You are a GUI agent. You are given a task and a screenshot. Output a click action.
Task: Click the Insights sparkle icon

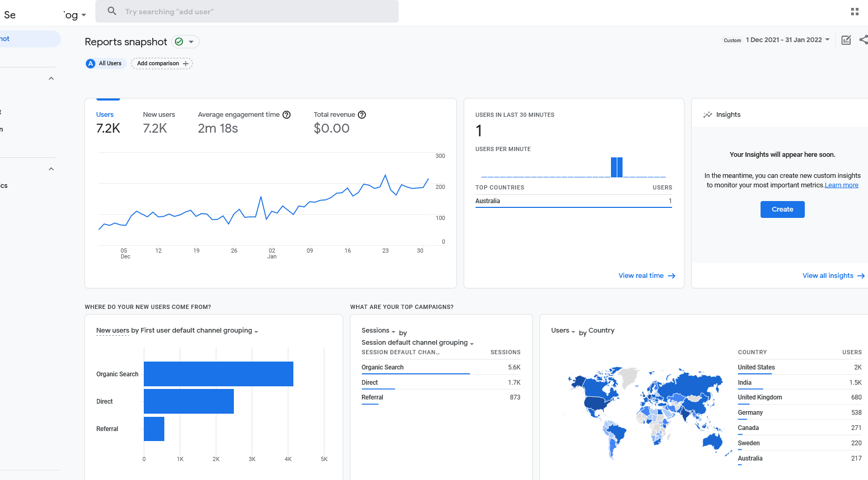(707, 115)
